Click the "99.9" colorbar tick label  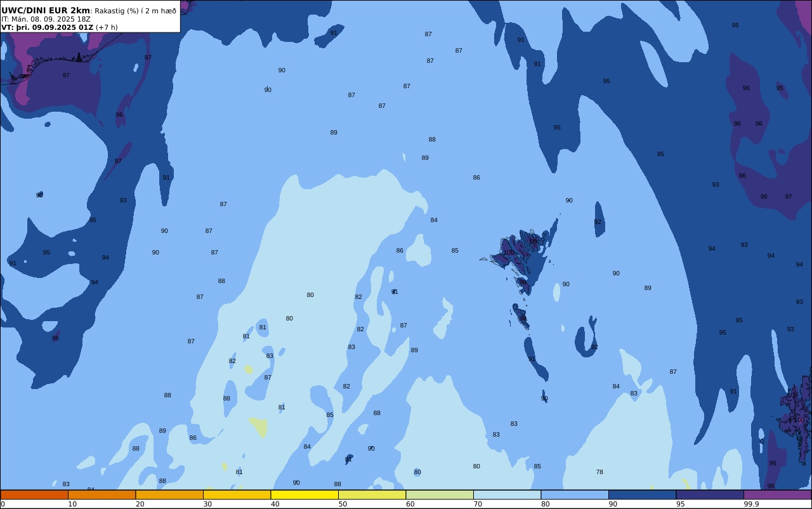coord(751,504)
